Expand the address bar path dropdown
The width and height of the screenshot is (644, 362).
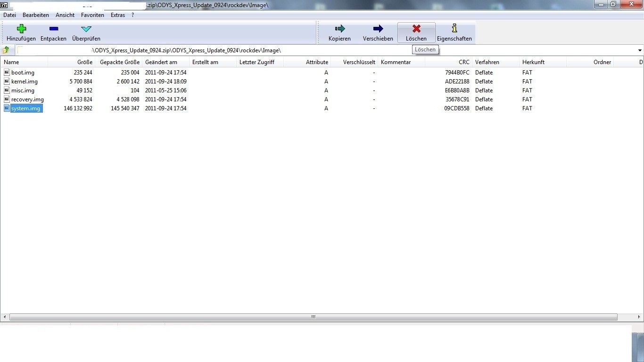tap(640, 50)
